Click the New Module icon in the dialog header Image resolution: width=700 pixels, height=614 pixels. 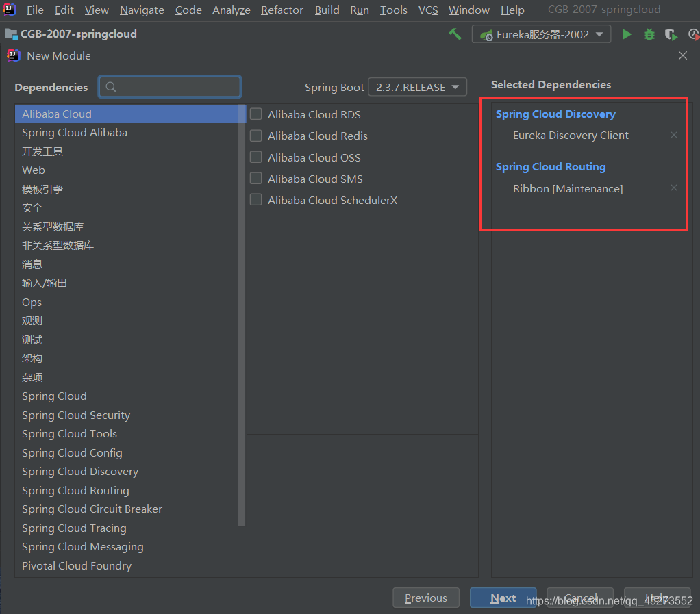[x=14, y=55]
